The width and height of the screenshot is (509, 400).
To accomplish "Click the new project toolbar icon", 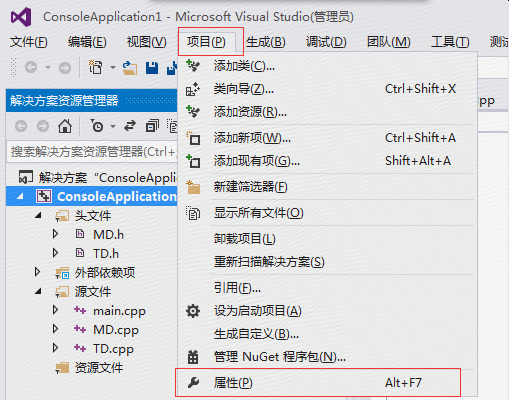I will click(96, 67).
